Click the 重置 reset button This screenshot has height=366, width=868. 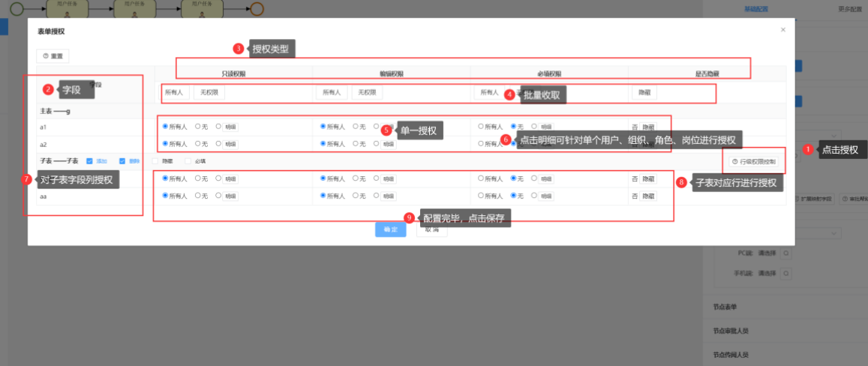tap(53, 55)
